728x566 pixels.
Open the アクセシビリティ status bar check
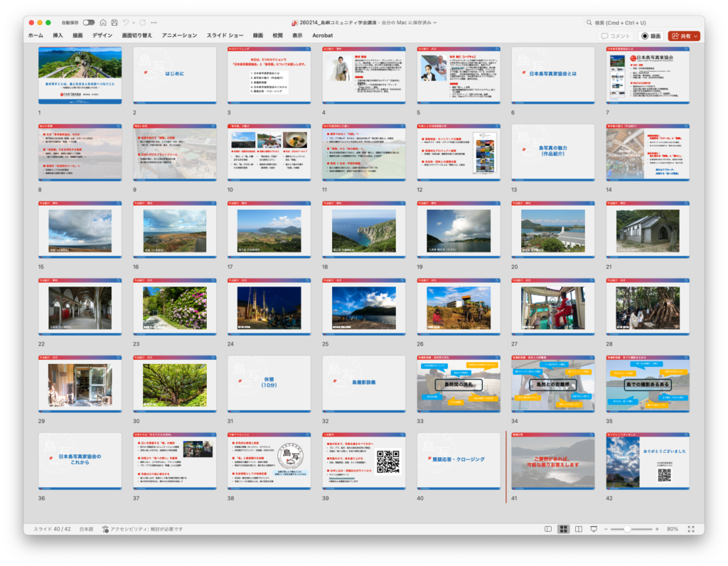point(142,529)
